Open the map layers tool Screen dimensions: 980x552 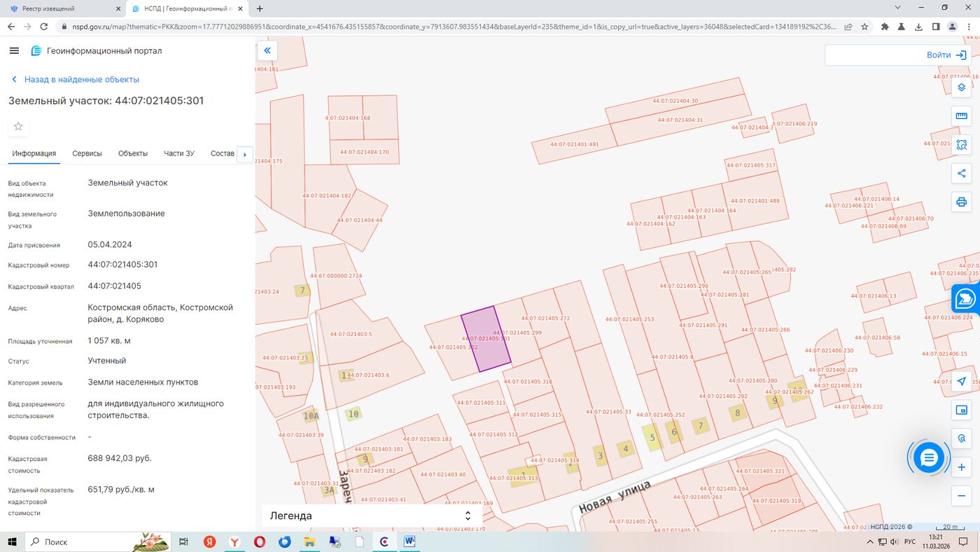pos(962,87)
